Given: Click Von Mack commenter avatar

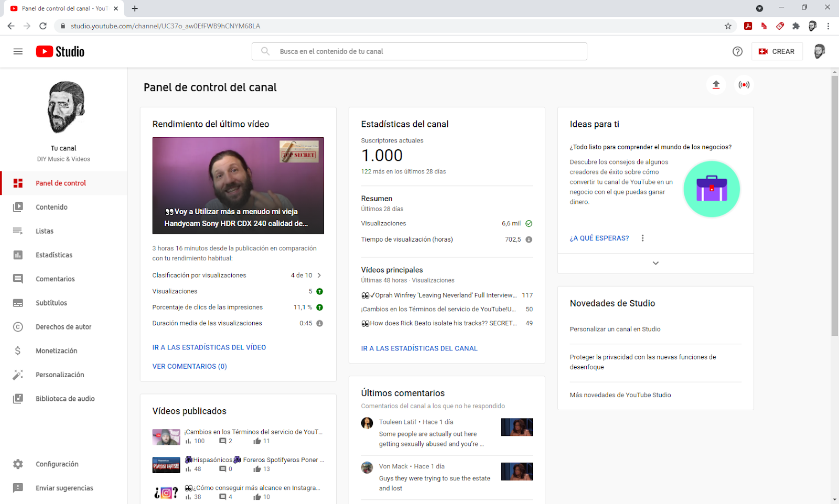Looking at the screenshot, I should point(367,467).
